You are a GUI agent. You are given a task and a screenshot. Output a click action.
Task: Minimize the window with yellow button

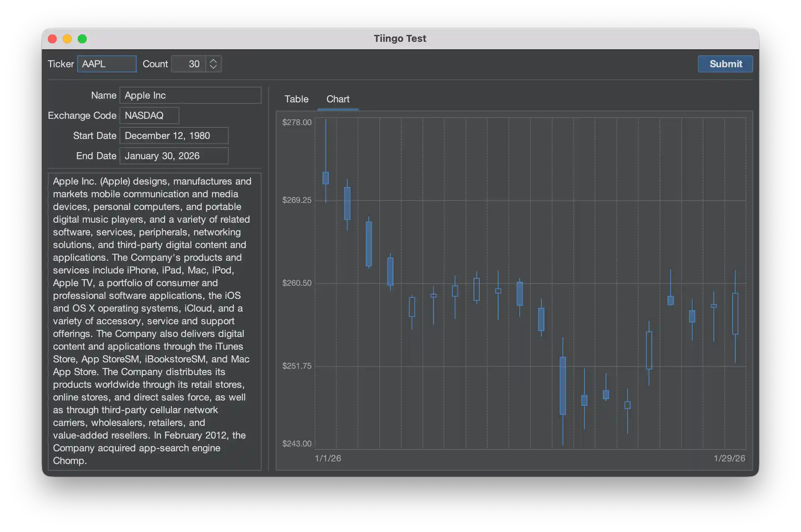(67, 39)
